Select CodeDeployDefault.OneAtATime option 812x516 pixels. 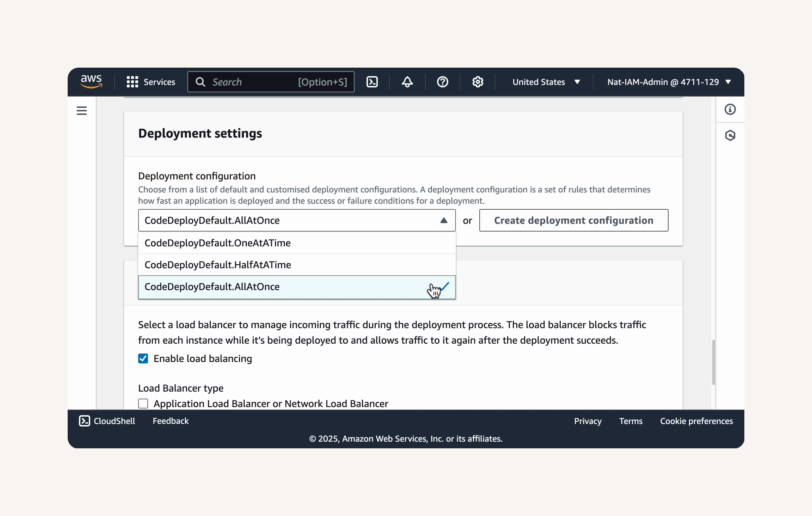(297, 243)
